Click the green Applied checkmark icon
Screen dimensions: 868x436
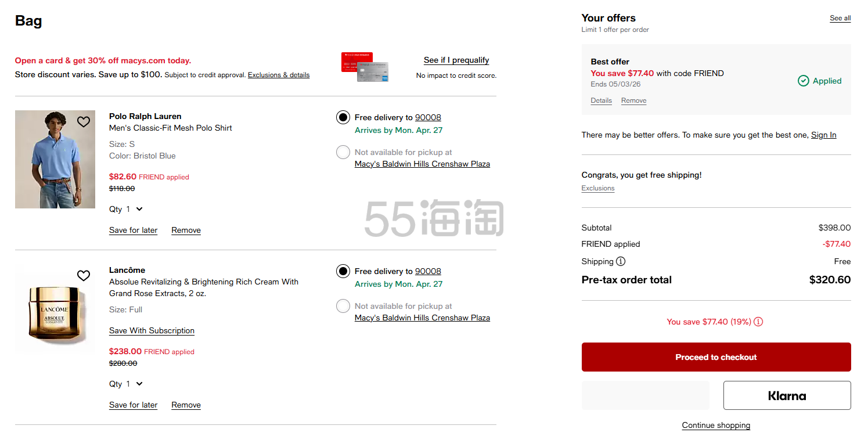[x=804, y=81]
